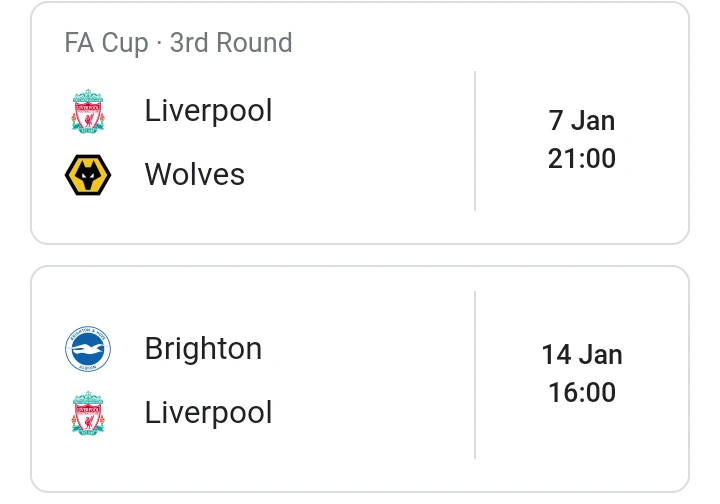This screenshot has height=504, width=720.
Task: Select the Wolves team name
Action: [195, 175]
